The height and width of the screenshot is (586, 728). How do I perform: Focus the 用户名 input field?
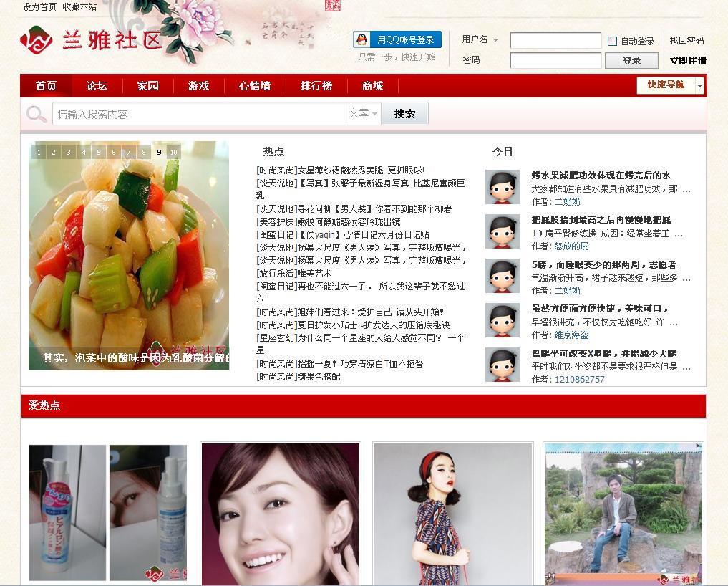(x=555, y=40)
